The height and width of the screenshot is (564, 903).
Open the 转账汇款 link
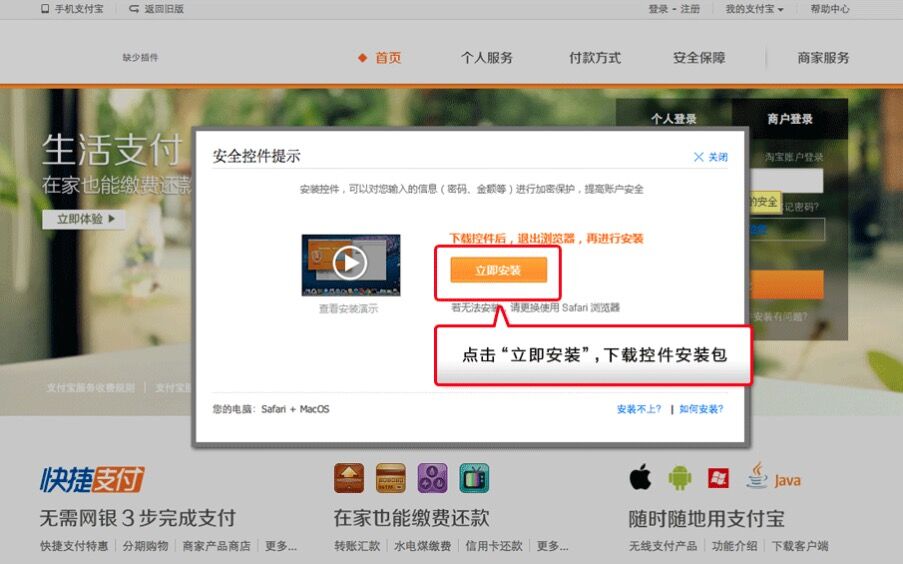(x=357, y=546)
